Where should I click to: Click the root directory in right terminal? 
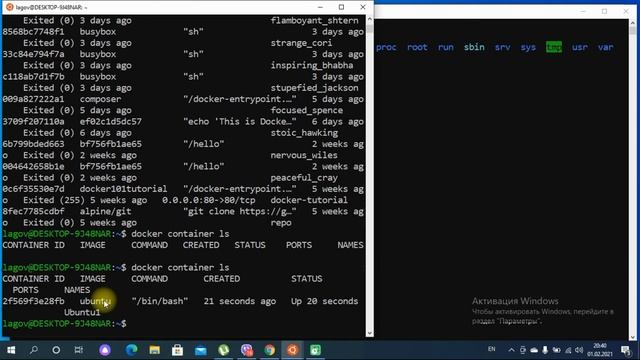417,47
